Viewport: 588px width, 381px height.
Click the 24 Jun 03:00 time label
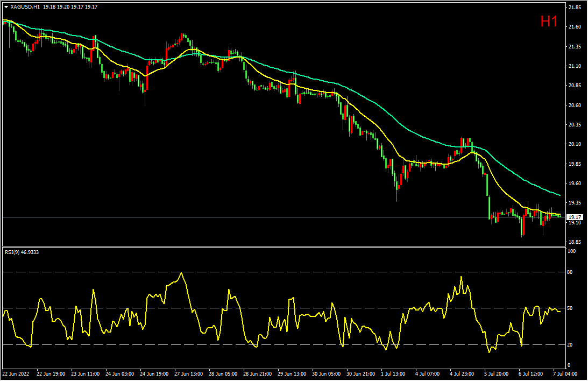120,374
